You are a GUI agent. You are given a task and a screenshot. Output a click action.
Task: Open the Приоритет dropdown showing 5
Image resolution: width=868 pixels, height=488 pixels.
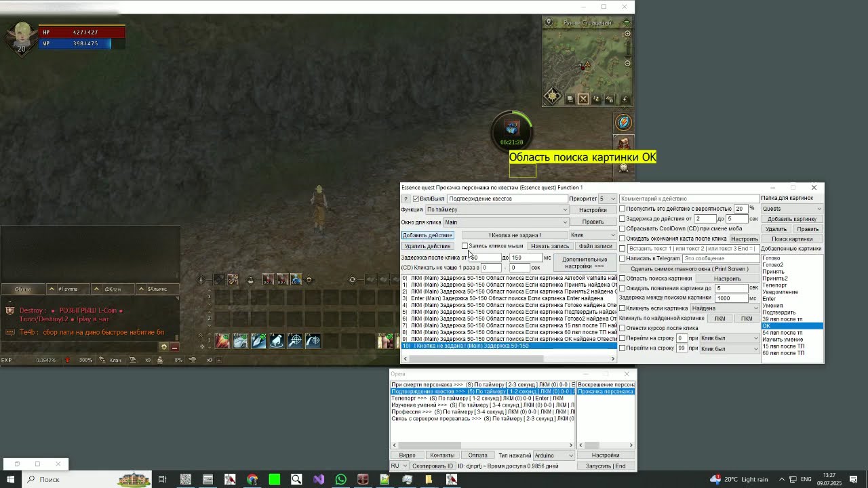[x=607, y=199]
